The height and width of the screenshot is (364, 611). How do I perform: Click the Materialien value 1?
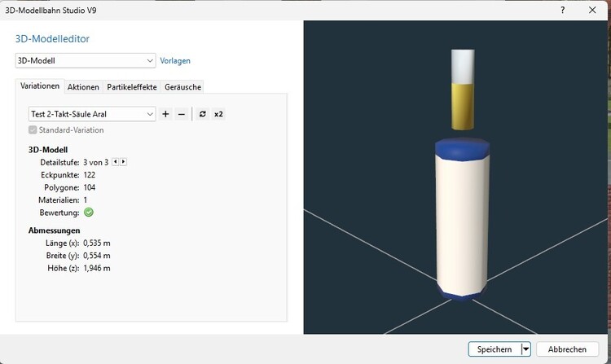pos(86,200)
